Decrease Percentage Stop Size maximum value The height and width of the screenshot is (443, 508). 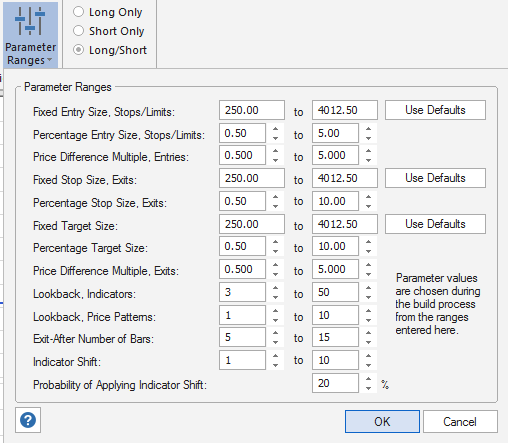click(368, 206)
